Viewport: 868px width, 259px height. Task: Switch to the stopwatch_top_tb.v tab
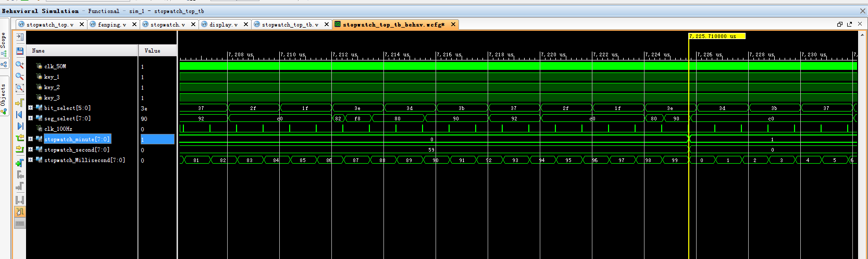[290, 24]
